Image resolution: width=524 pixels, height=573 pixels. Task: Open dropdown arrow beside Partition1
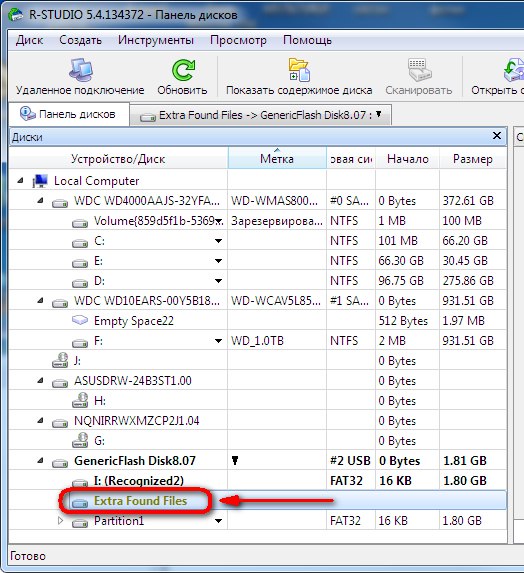[218, 521]
